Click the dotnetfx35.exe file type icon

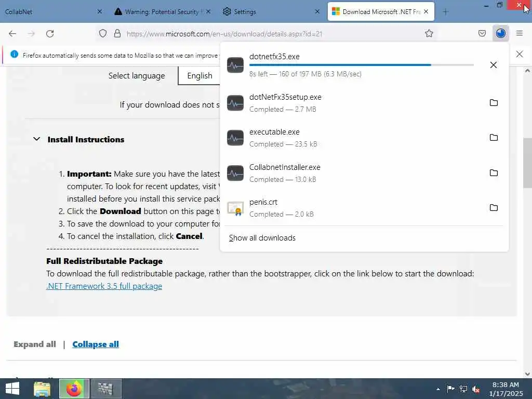click(x=235, y=65)
